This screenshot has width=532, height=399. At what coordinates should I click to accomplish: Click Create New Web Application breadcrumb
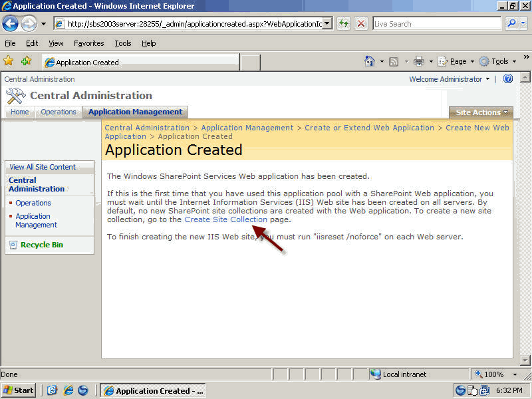(x=477, y=128)
